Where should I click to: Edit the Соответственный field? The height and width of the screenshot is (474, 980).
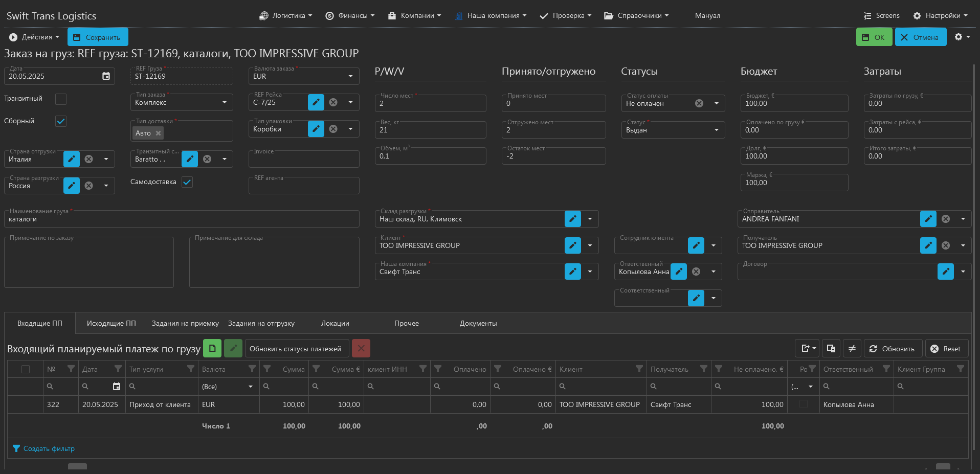click(x=696, y=298)
